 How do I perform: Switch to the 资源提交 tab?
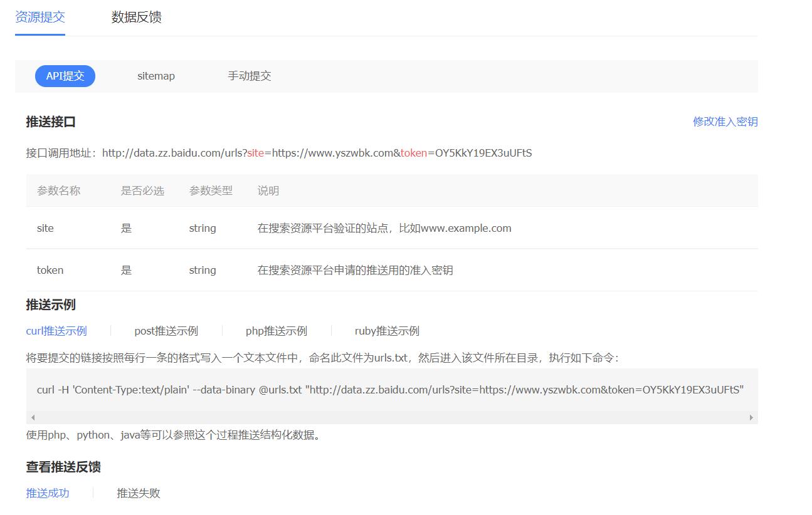(x=40, y=17)
